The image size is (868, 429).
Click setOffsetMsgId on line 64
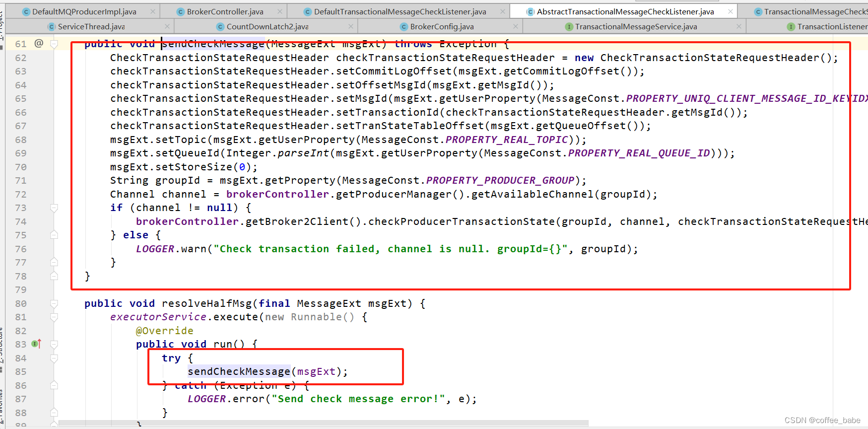[381, 85]
